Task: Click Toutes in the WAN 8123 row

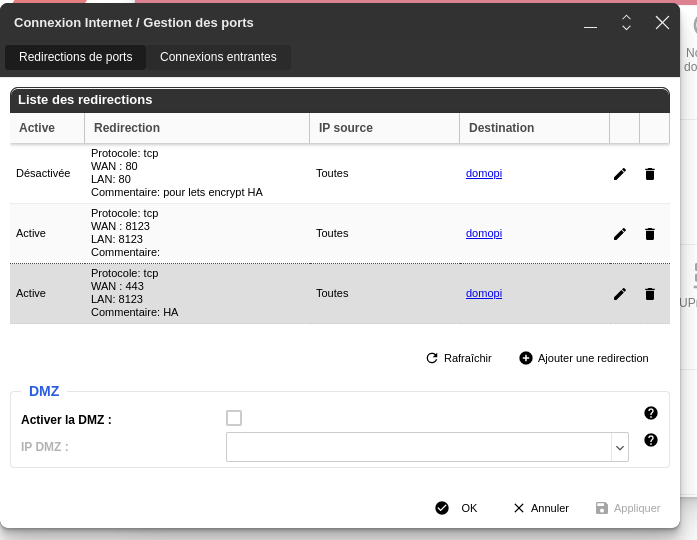Action: click(x=332, y=233)
